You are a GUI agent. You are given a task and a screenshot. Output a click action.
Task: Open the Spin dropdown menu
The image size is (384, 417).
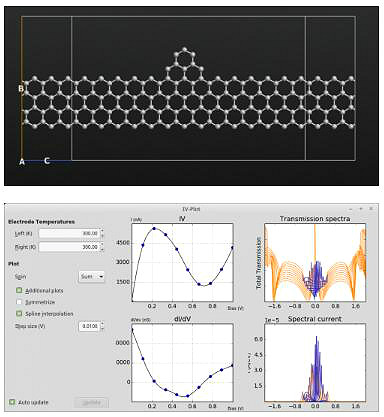coord(91,276)
